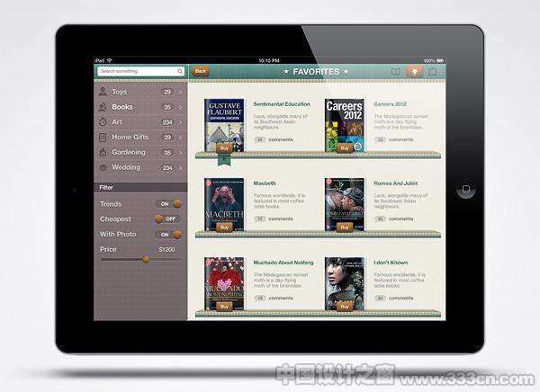This screenshot has width=540, height=392.
Task: Click the search magnifier icon
Action: pos(180,71)
